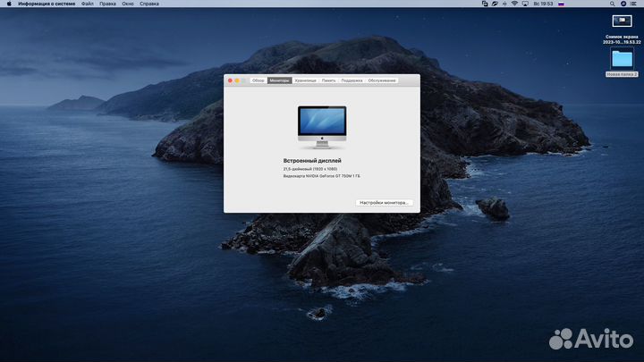644x362 pixels.
Task: Minimize window with the yellow button
Action: [x=237, y=80]
